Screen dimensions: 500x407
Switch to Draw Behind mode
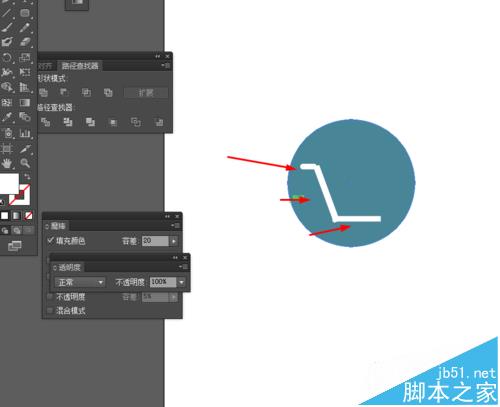tap(17, 230)
